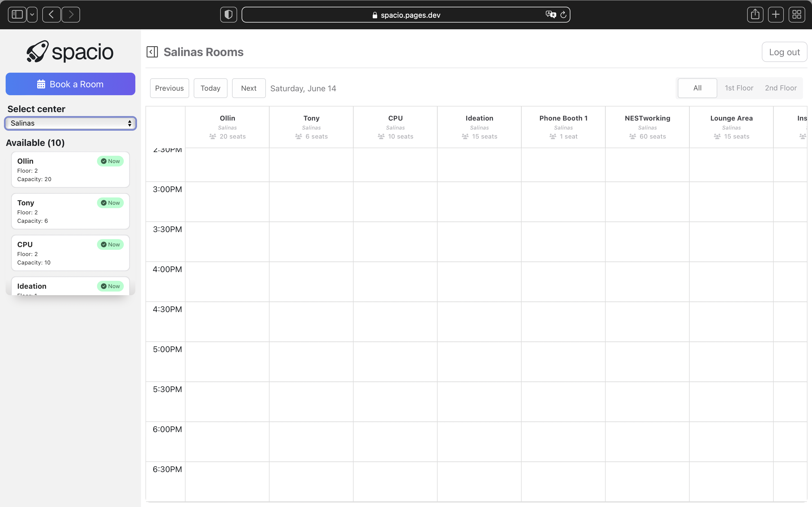Switch to the 2nd Floor view
The height and width of the screenshot is (507, 812).
coord(781,88)
